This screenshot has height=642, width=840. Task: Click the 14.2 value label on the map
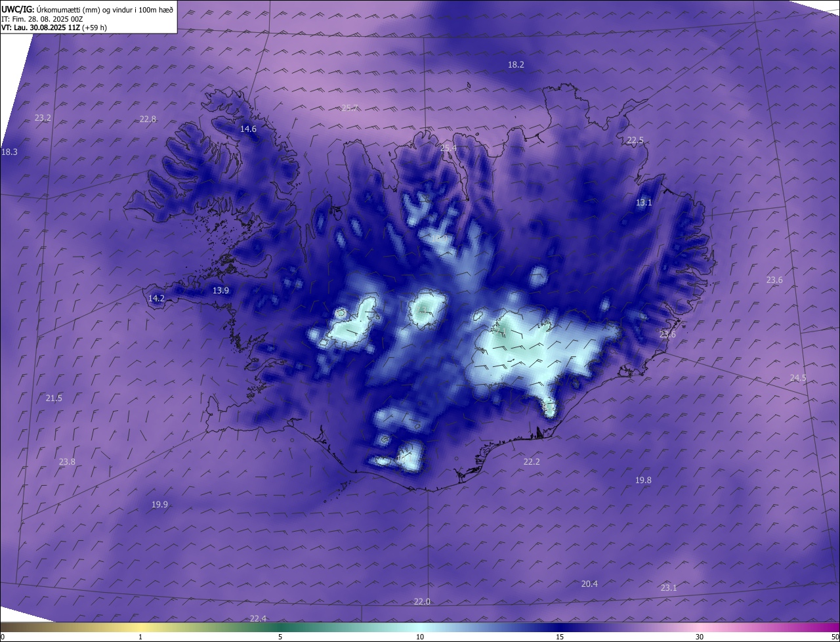click(x=156, y=298)
